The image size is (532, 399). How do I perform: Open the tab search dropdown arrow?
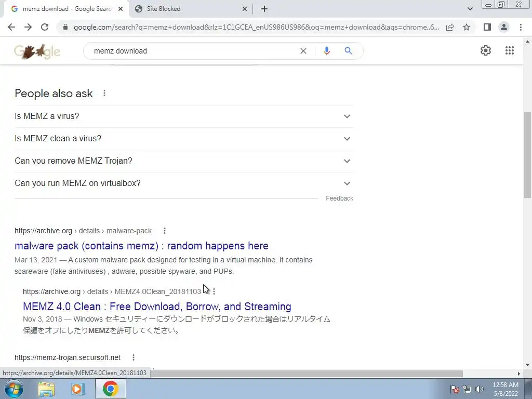point(470,9)
